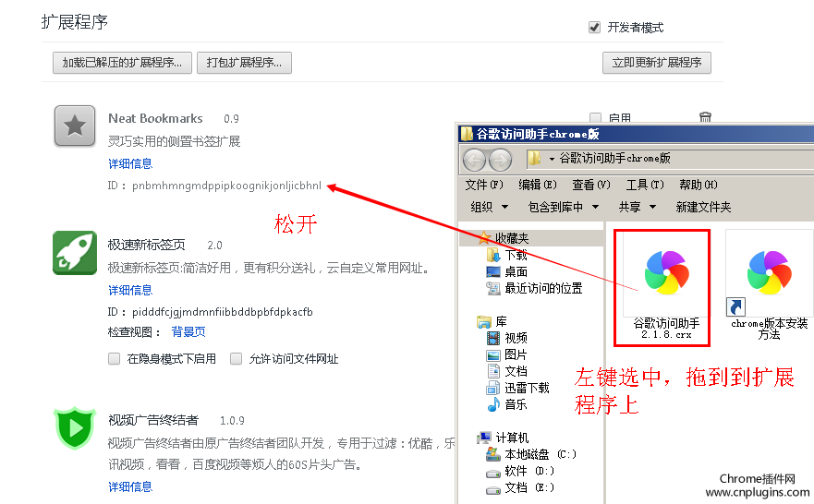Open 音乐 library

516,404
